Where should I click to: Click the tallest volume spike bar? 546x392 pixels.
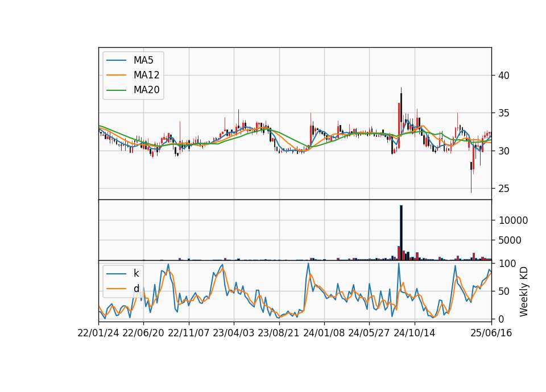(401, 233)
